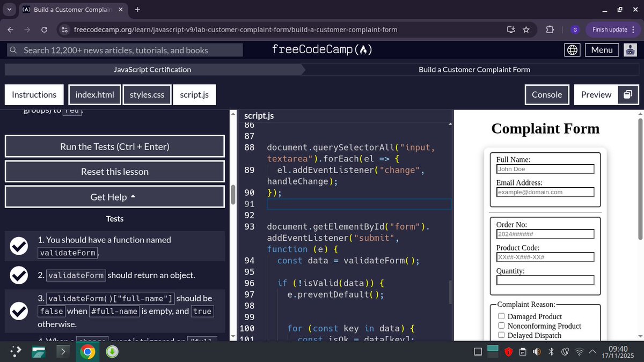
Task: Click the Full Name input field
Action: coord(545,169)
